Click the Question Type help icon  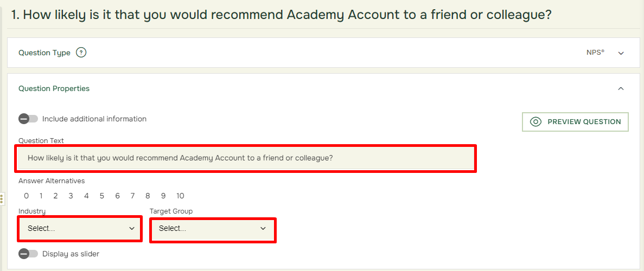pyautogui.click(x=81, y=53)
